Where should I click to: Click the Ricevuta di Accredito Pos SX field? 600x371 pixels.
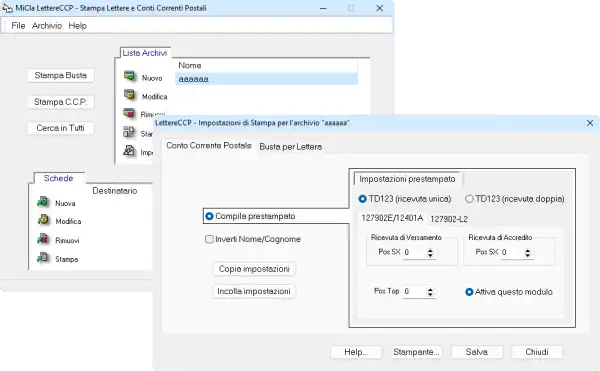512,252
